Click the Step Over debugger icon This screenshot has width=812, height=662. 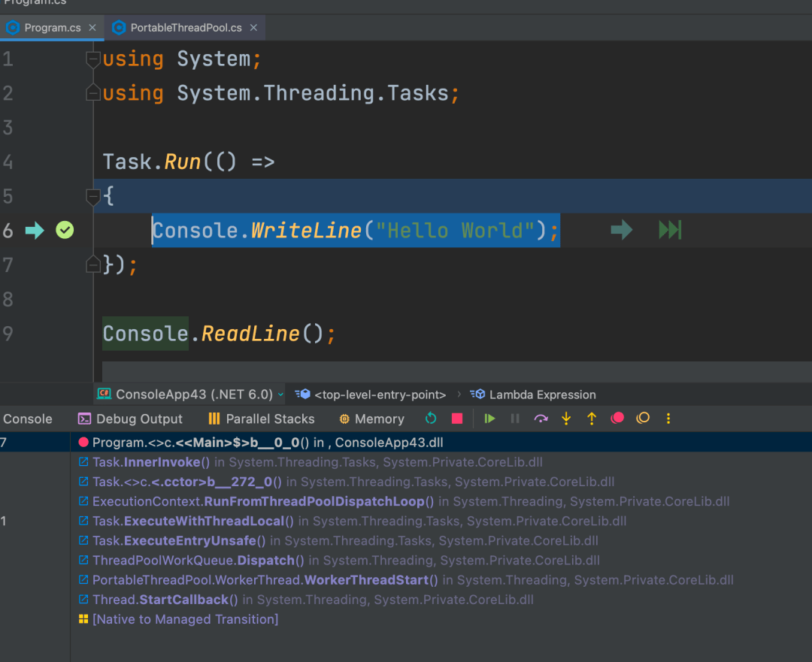tap(541, 419)
